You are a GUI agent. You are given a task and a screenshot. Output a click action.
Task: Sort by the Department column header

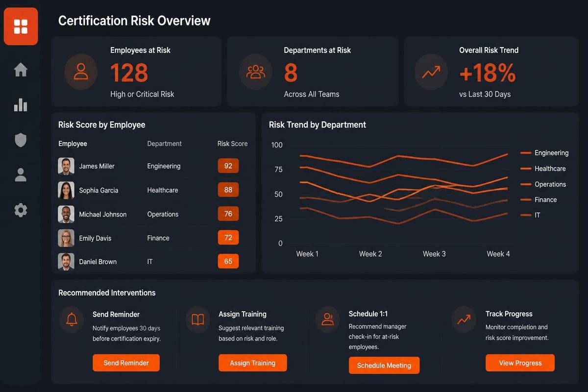point(165,144)
